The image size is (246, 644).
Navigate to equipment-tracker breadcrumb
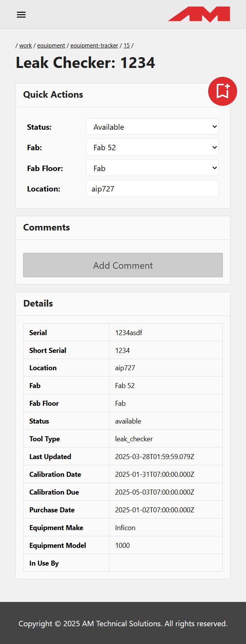[94, 46]
